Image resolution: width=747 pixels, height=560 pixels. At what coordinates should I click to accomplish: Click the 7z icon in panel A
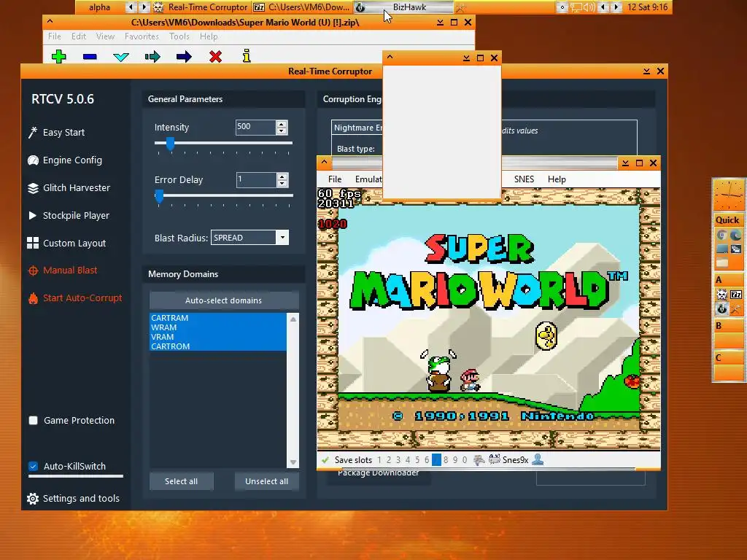736,295
